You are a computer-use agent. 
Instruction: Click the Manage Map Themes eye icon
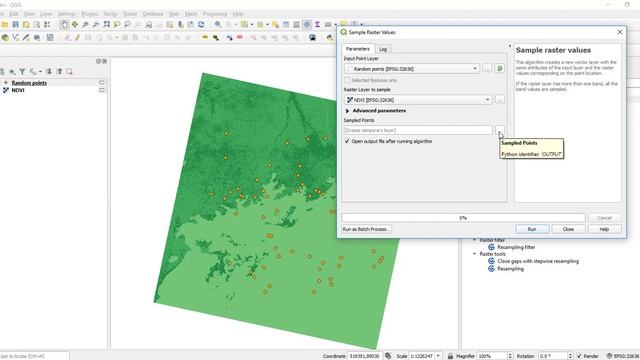(12, 71)
